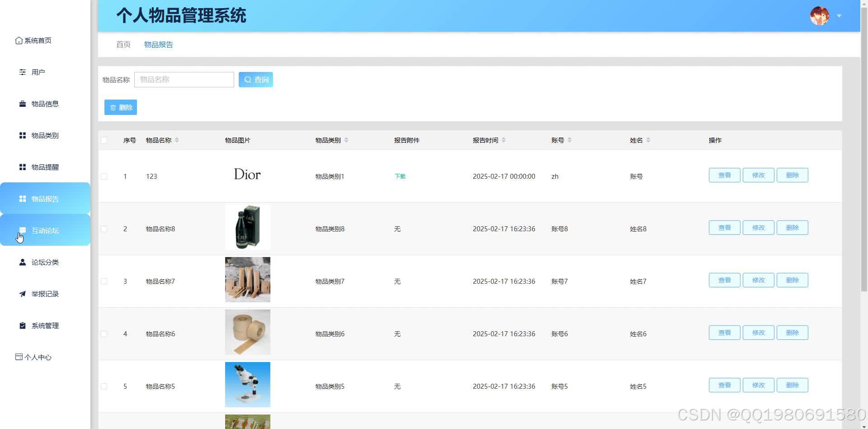The width and height of the screenshot is (868, 429).
Task: Switch to the 首页 tab
Action: coord(123,44)
